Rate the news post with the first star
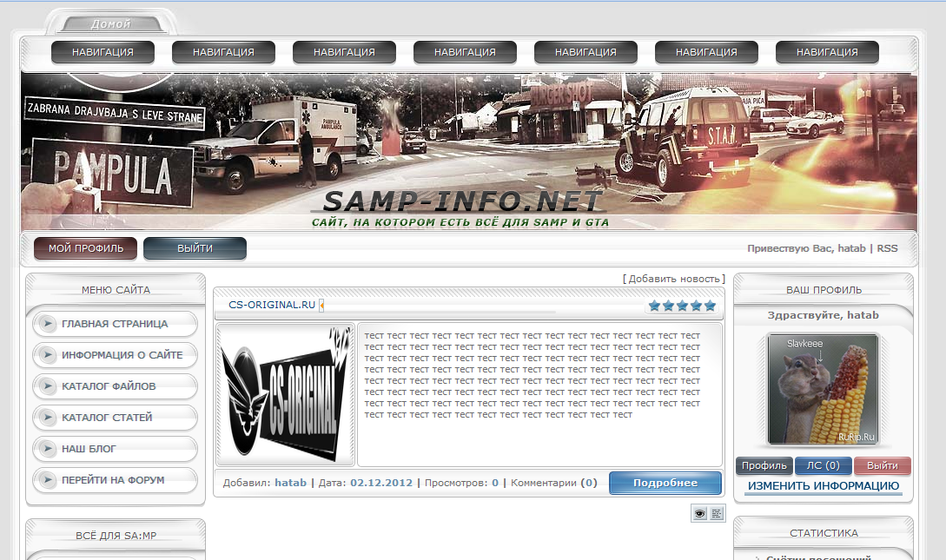This screenshot has width=946, height=560. click(655, 306)
